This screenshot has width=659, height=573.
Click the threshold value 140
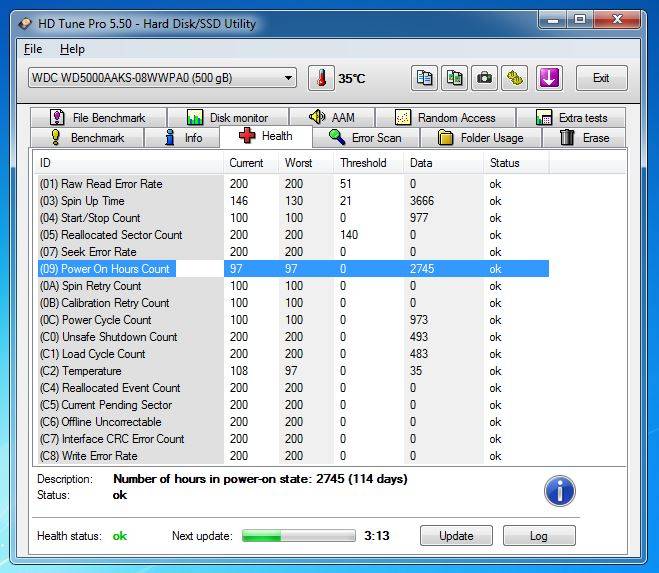click(x=349, y=235)
